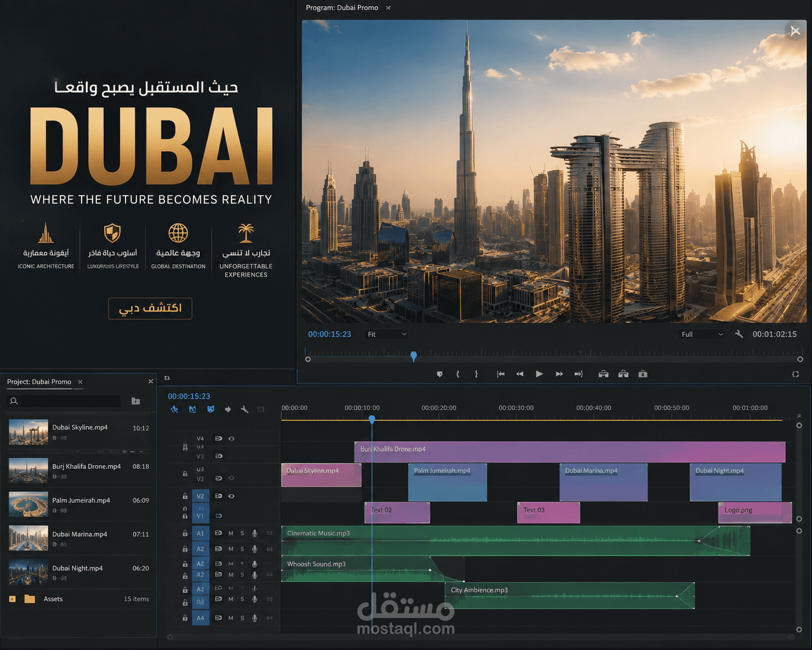Viewport: 812px width, 650px height.
Task: Move the Program monitor playhead
Action: [x=414, y=356]
